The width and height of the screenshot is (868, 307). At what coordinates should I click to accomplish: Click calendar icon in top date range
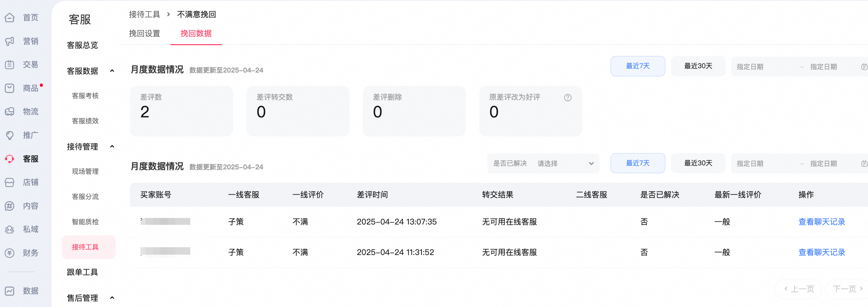(864, 67)
